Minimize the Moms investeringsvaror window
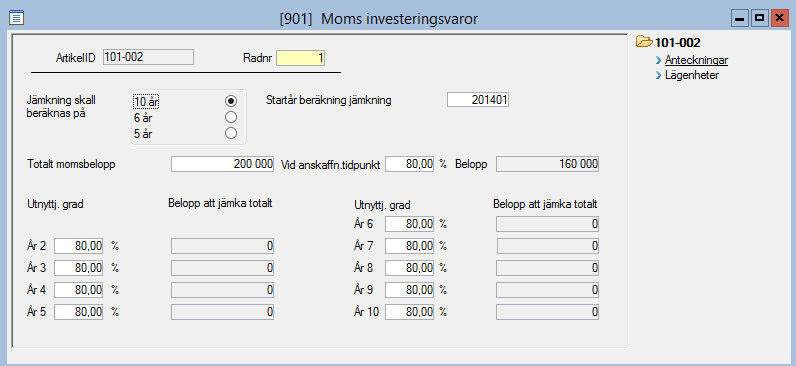The image size is (796, 366). tap(740, 19)
